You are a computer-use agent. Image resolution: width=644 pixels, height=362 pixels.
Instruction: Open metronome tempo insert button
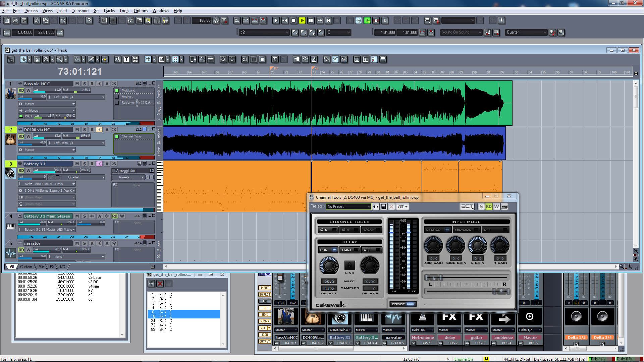pyautogui.click(x=216, y=21)
